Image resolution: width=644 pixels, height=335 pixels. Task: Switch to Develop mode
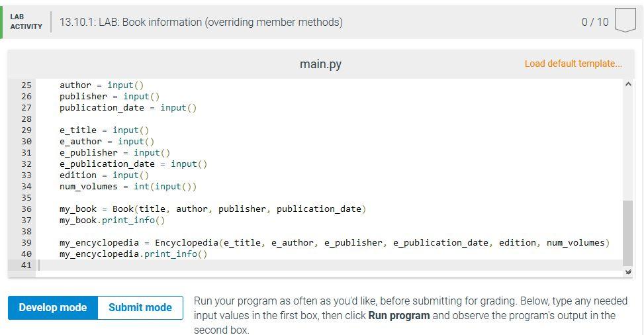53,307
